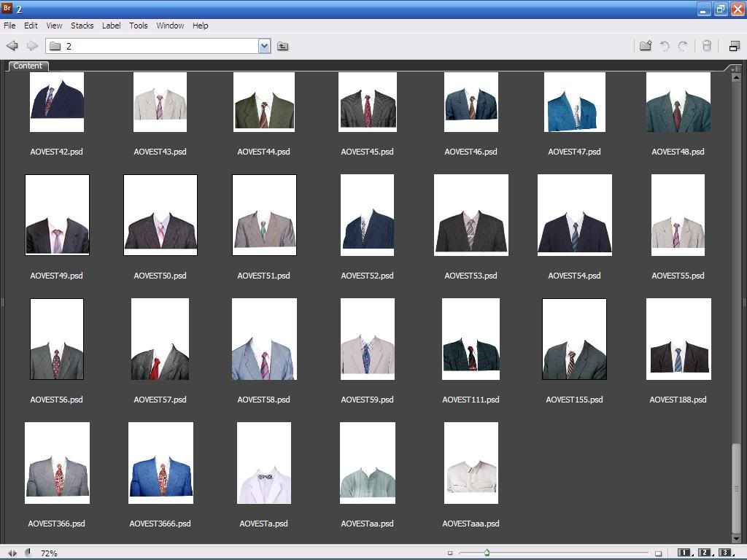Open the View menu
This screenshot has width=747, height=560.
coord(54,26)
